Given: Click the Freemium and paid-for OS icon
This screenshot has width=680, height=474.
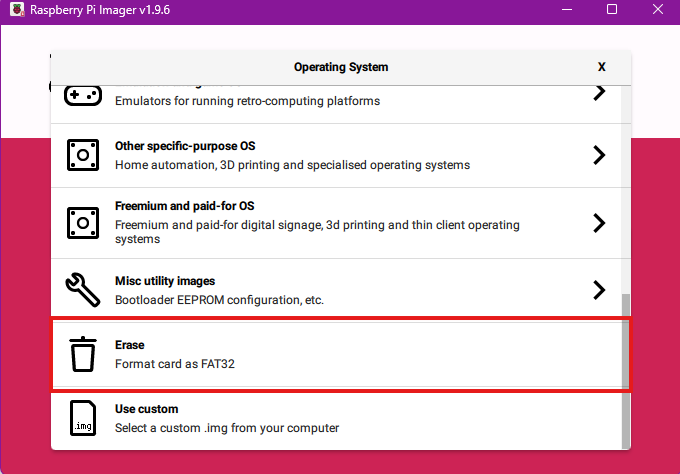Looking at the screenshot, I should [82, 222].
